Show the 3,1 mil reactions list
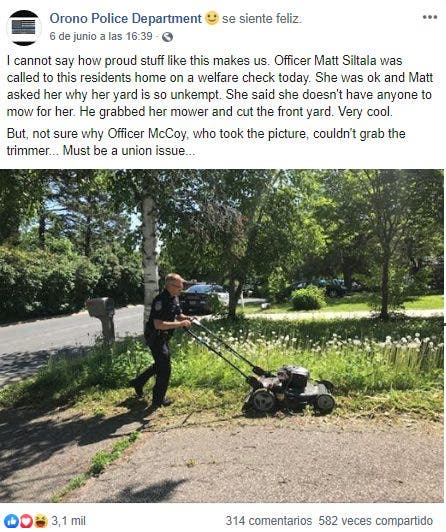 [x=69, y=521]
